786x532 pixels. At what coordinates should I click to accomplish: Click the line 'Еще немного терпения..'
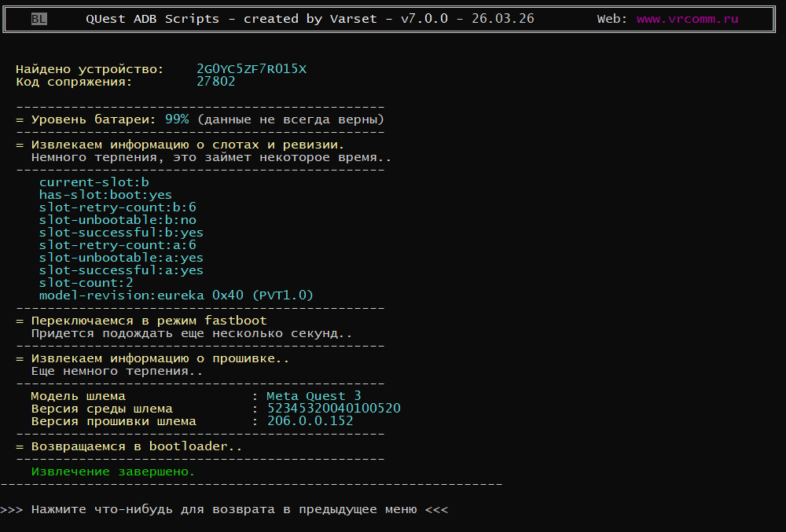point(117,371)
